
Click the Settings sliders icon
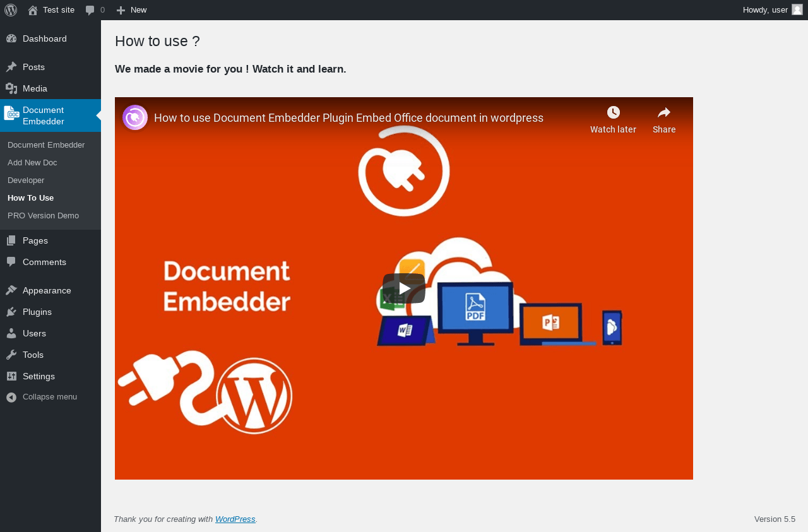point(11,376)
